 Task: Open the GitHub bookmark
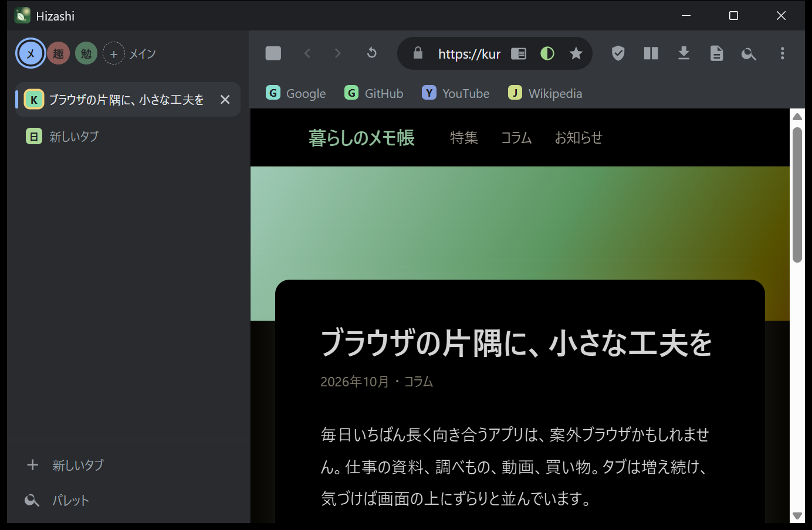pos(374,93)
